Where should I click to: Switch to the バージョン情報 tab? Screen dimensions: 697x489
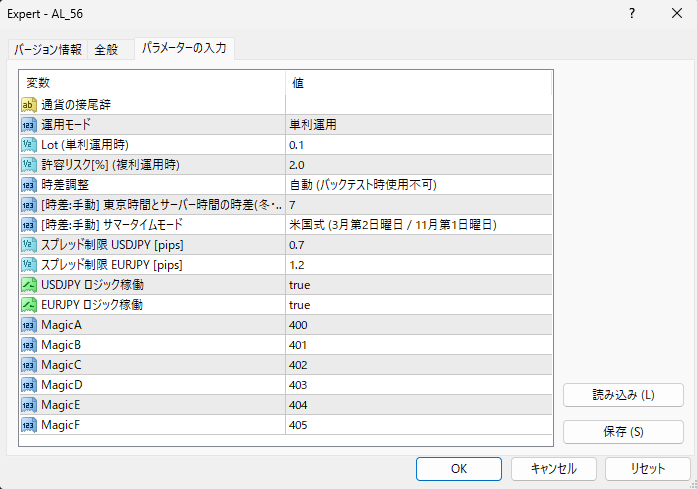pos(48,49)
